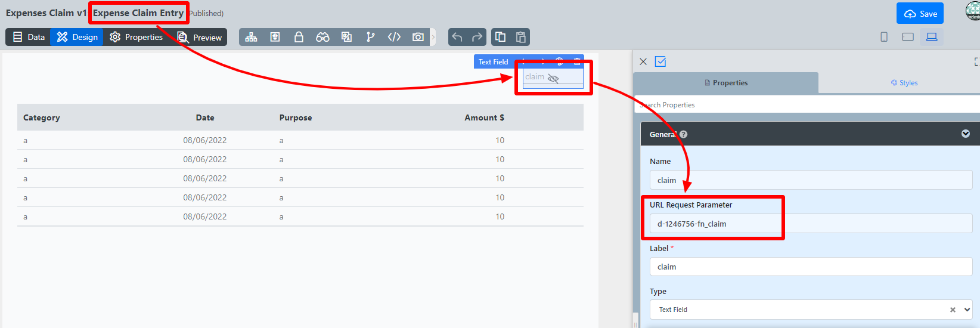Click amount 10 in the last row
Screen dimensions: 980x328
point(500,216)
